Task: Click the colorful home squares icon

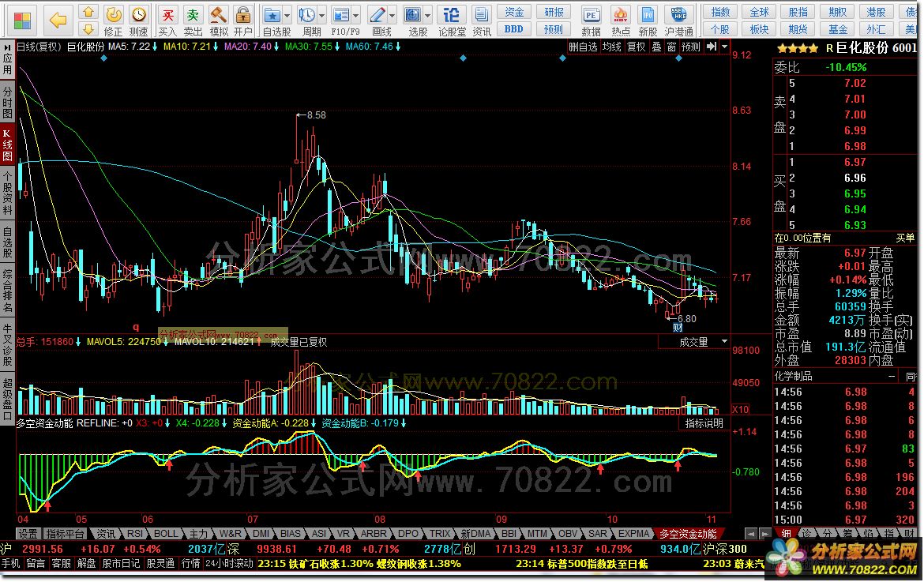Action: coord(22,21)
